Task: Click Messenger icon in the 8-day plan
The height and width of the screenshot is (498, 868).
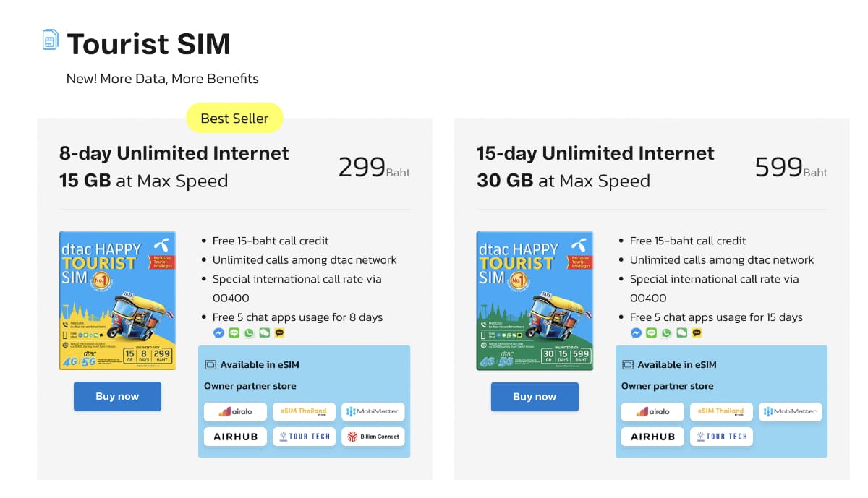Action: coord(218,333)
